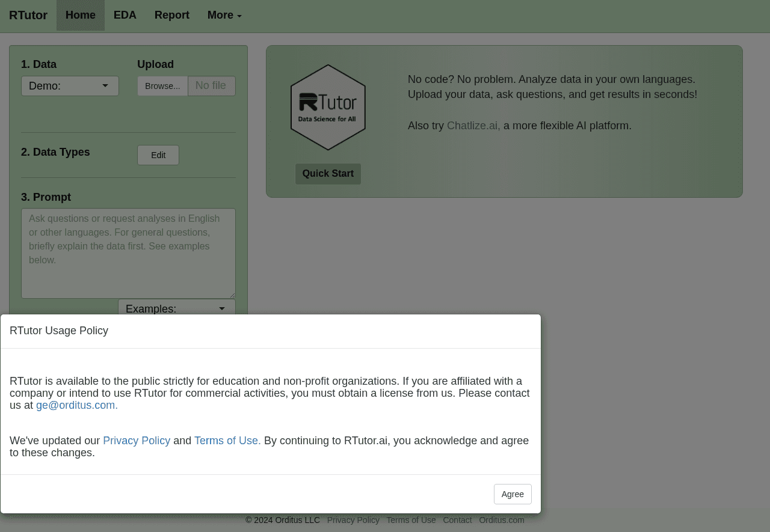Screen dimensions: 770x532
Task: Click the Quick Start button
Action: (328, 174)
